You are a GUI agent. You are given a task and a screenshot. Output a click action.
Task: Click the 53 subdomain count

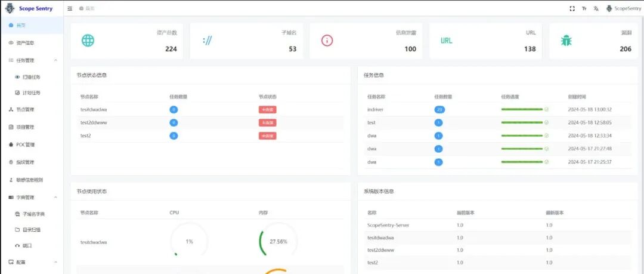292,49
